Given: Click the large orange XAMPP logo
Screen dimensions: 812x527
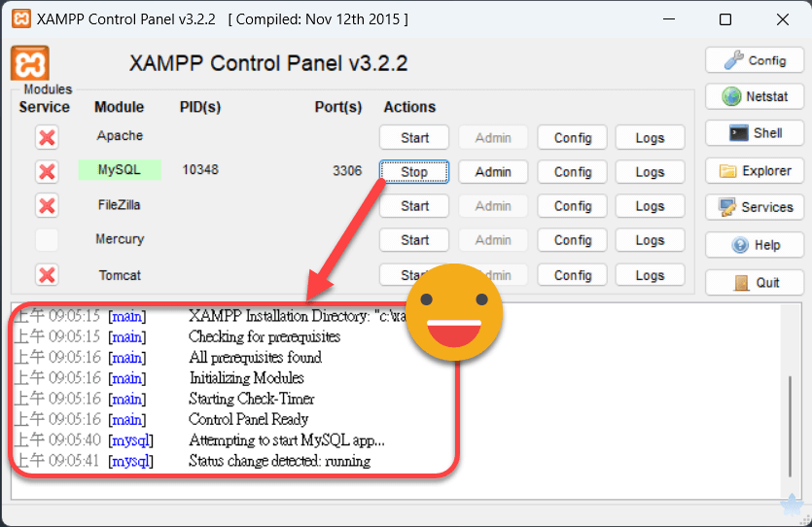Looking at the screenshot, I should pyautogui.click(x=30, y=63).
